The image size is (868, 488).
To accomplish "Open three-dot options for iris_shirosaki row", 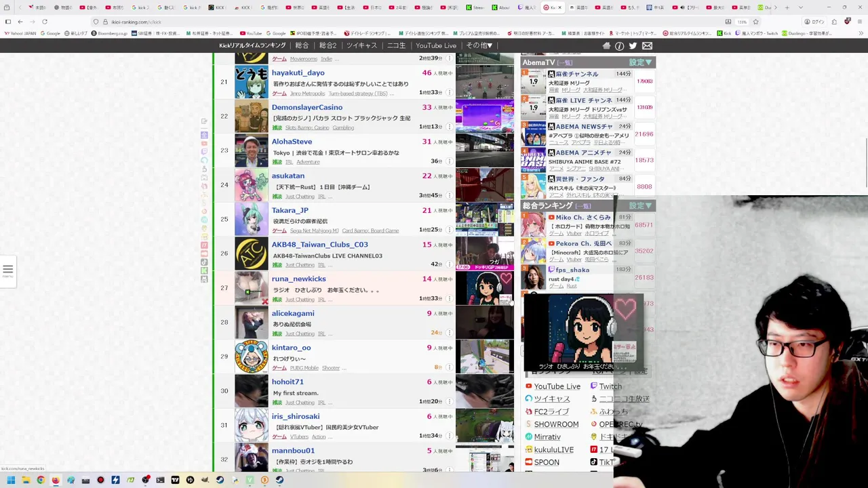I will pos(449,436).
